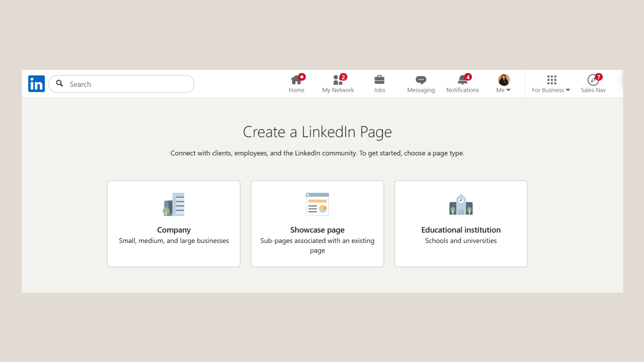The width and height of the screenshot is (644, 362).
Task: Go to the Sales Nav label
Action: [593, 90]
